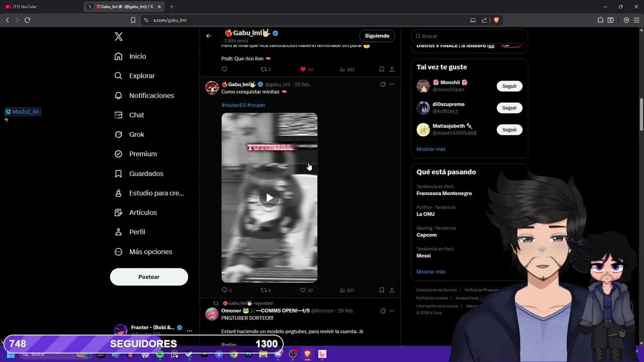The height and width of the screenshot is (362, 644).
Task: Open Brave Shields lion icon
Action: (496, 20)
